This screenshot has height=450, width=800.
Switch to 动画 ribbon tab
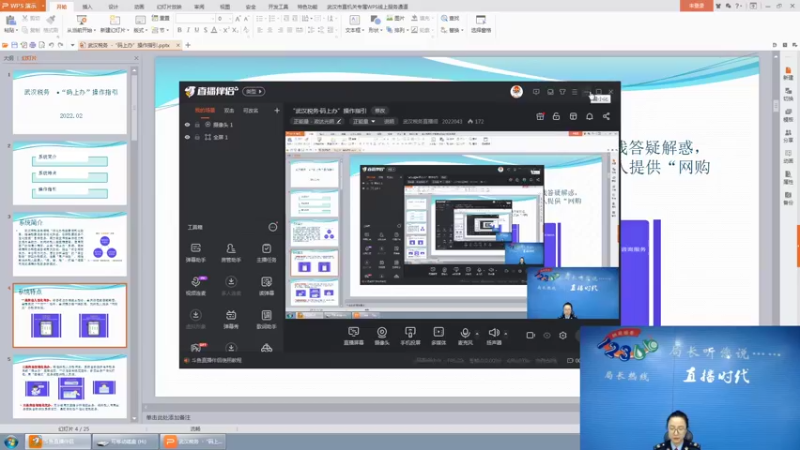click(139, 7)
